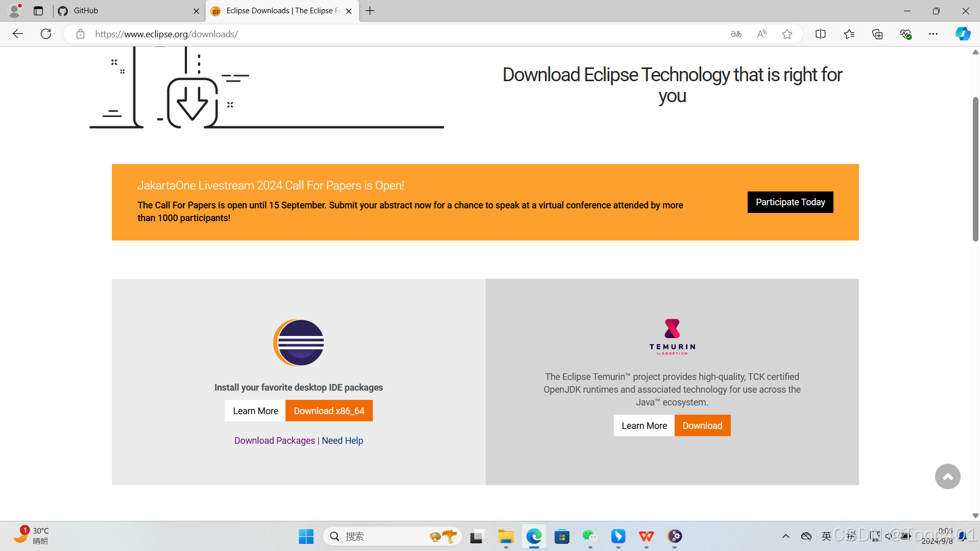
Task: Open browser Collections
Action: 877,34
